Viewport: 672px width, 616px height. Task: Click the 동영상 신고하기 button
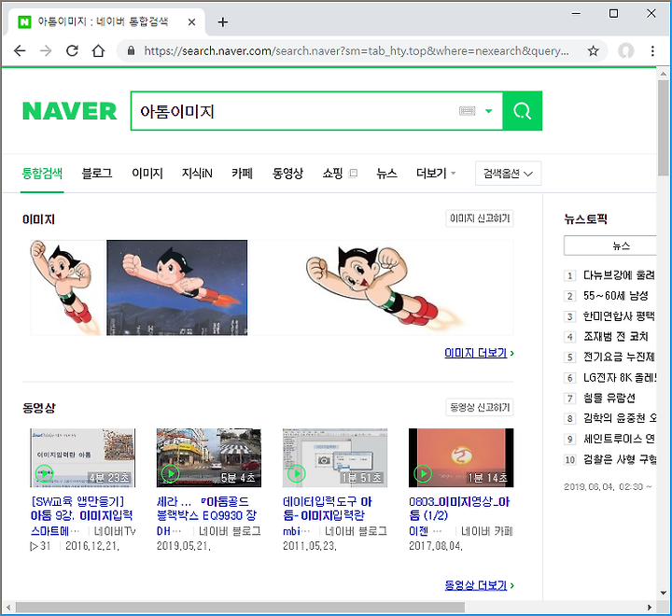[x=480, y=407]
